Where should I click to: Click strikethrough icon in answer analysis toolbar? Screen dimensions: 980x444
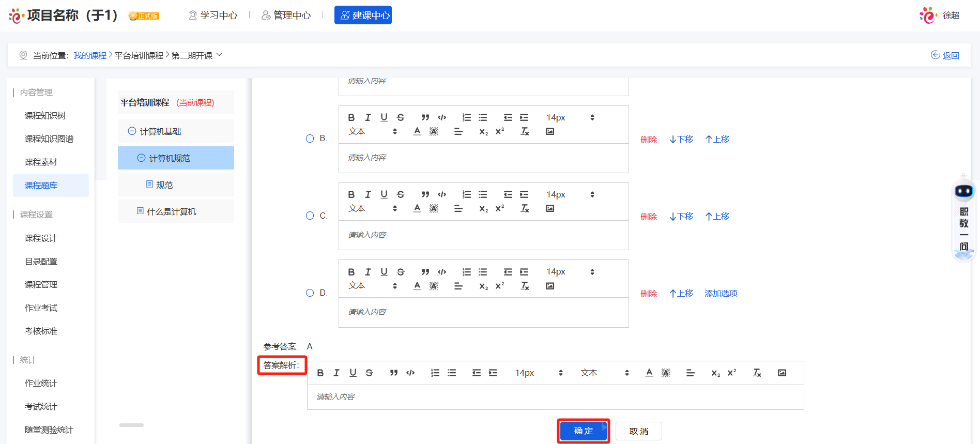369,373
